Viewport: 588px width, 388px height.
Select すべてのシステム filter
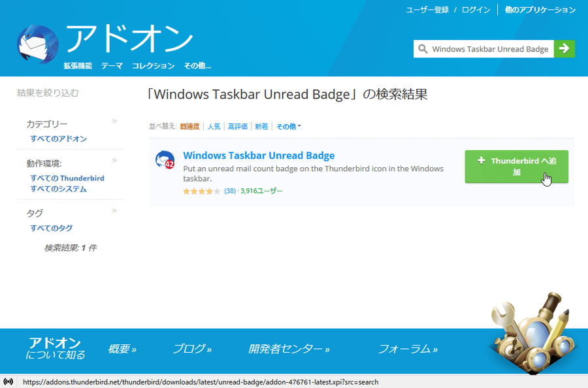pyautogui.click(x=59, y=189)
